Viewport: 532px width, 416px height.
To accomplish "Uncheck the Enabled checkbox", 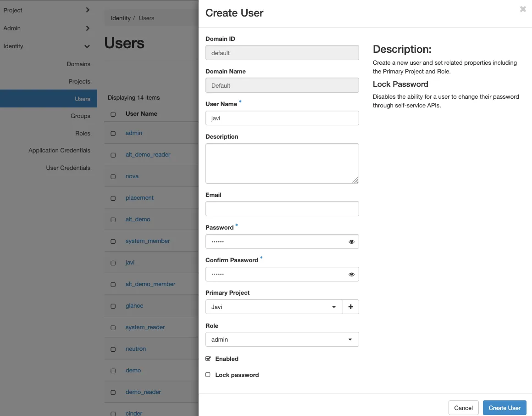I will [x=208, y=359].
